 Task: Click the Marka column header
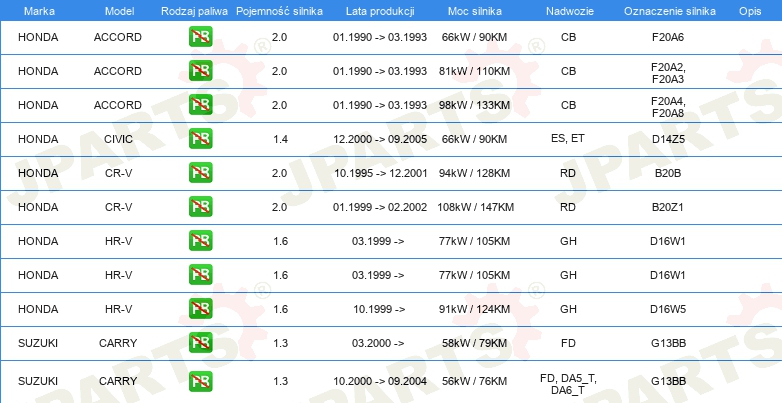coord(39,11)
